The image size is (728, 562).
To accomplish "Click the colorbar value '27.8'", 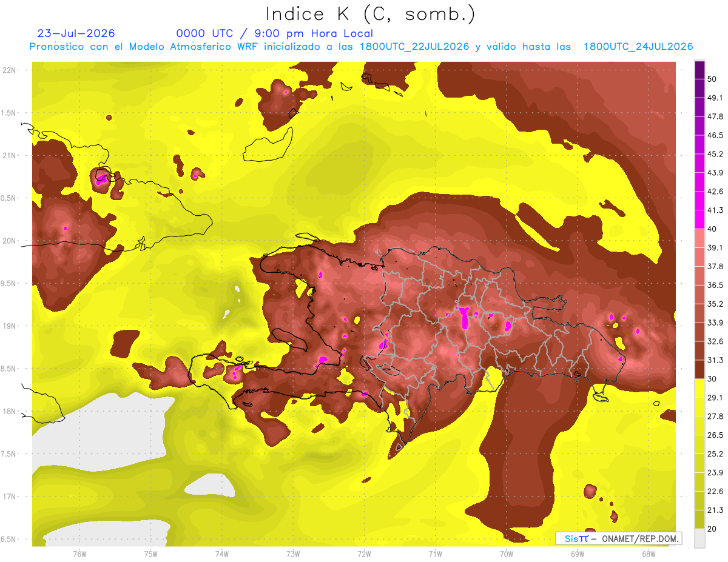I will pos(715,416).
